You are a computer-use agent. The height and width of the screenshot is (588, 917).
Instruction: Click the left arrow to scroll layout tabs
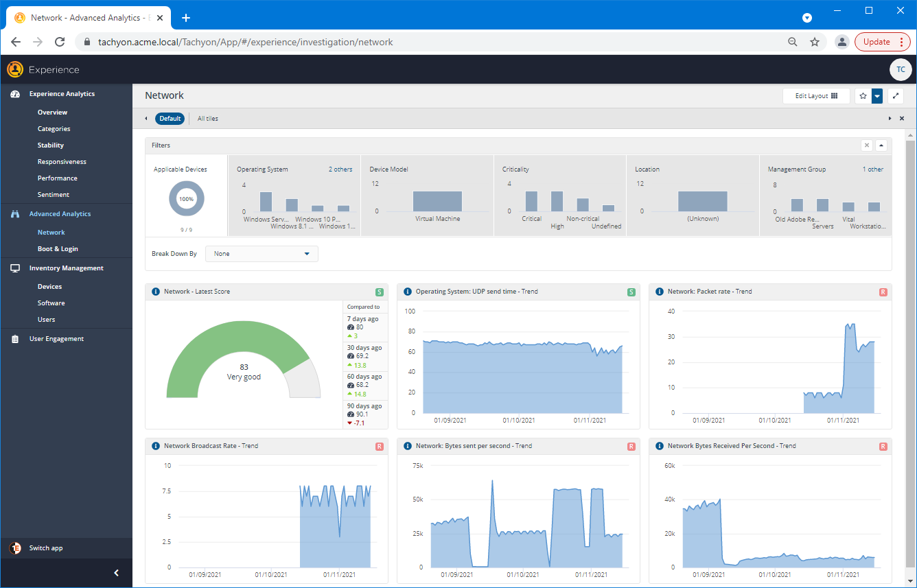coord(146,119)
